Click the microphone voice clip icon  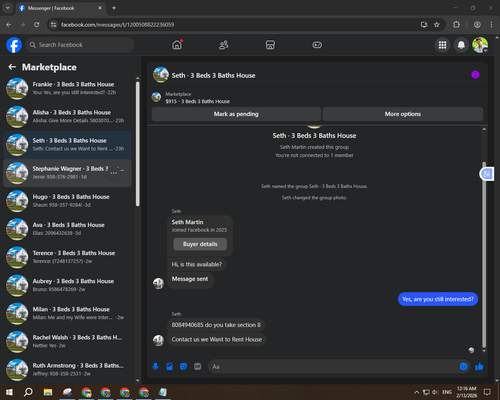point(155,367)
